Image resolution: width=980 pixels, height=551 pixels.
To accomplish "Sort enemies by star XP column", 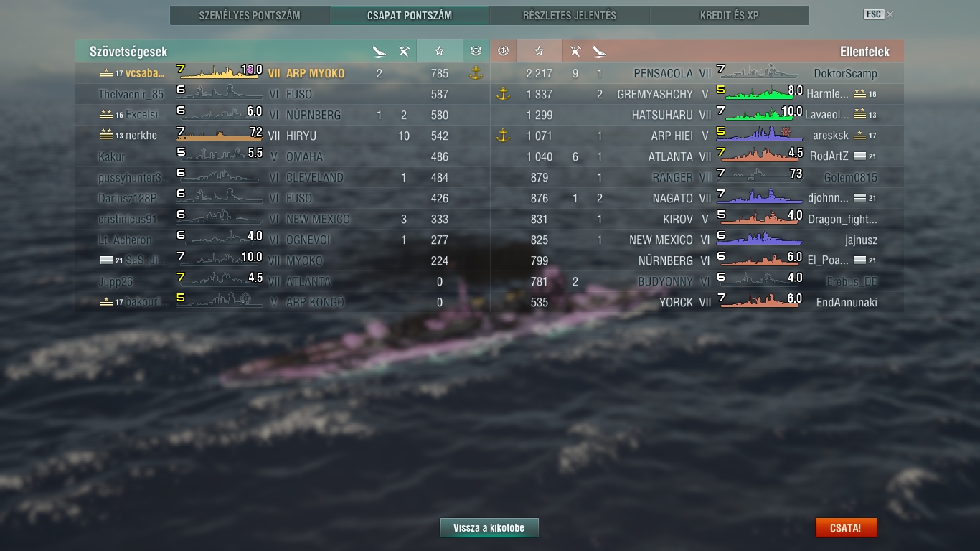I will pos(540,51).
